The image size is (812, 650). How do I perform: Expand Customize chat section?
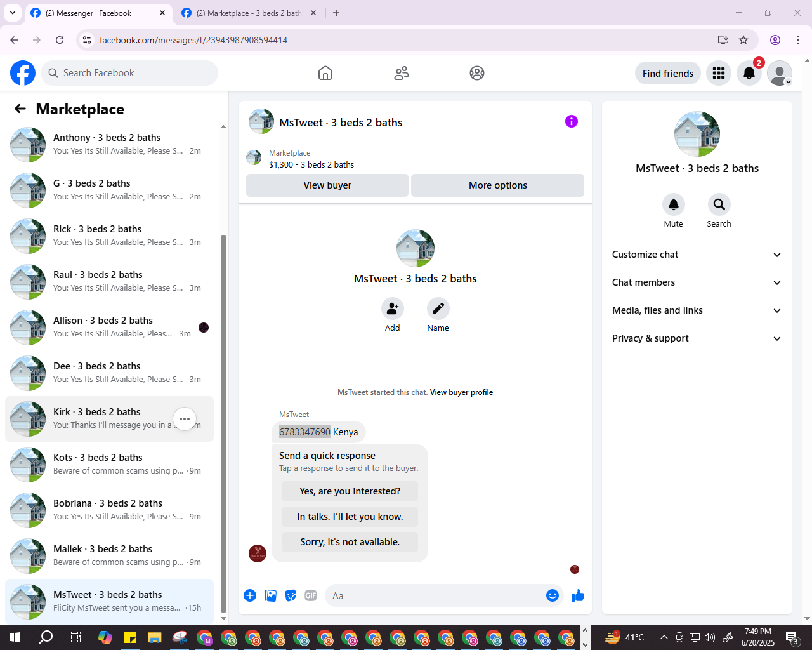pyautogui.click(x=697, y=255)
